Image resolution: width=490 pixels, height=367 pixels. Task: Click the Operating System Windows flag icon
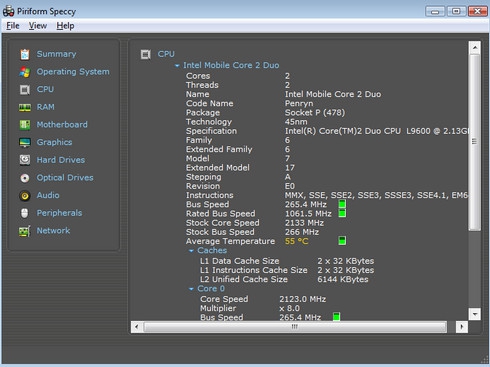pyautogui.click(x=25, y=72)
